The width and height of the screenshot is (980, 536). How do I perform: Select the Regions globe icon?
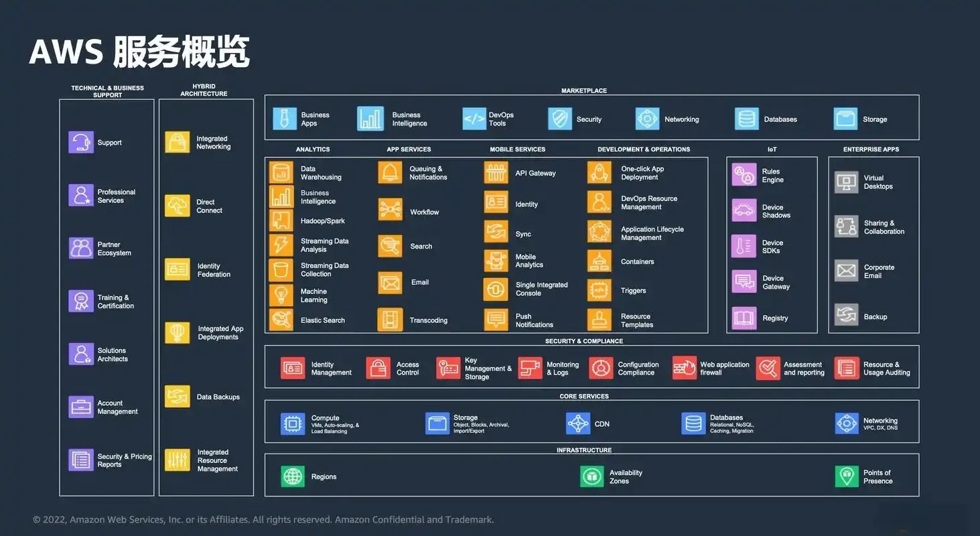coord(293,476)
